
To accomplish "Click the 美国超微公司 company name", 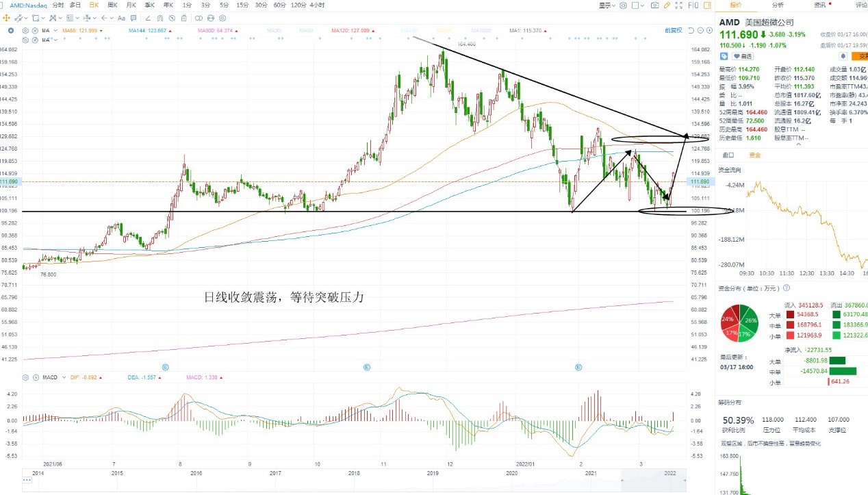I will (769, 22).
